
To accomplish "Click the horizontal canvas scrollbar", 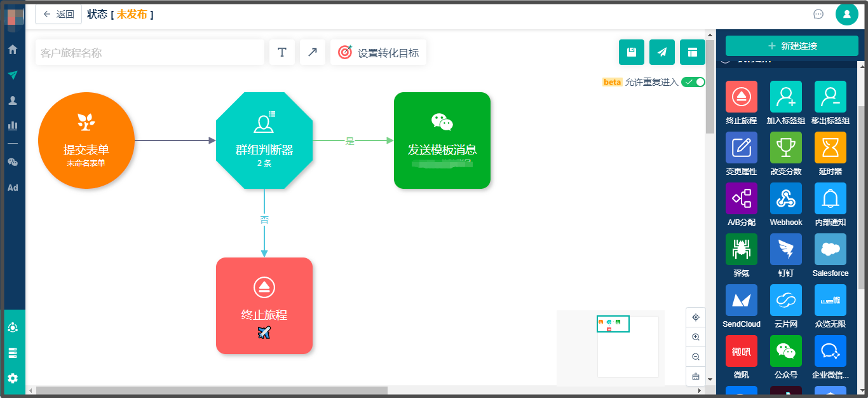I will (212, 390).
